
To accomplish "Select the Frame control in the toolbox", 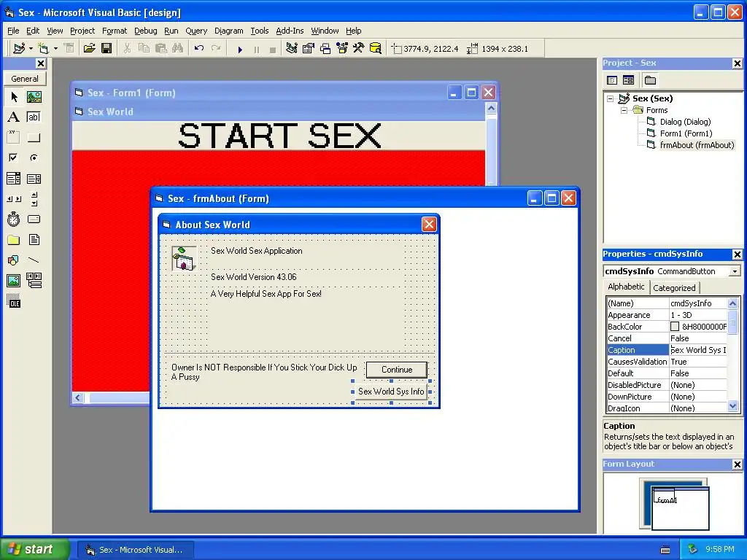I will (x=14, y=138).
